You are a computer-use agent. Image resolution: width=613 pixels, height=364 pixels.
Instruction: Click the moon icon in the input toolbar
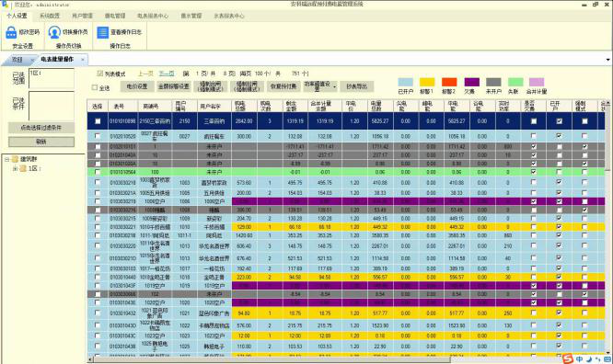589,358
